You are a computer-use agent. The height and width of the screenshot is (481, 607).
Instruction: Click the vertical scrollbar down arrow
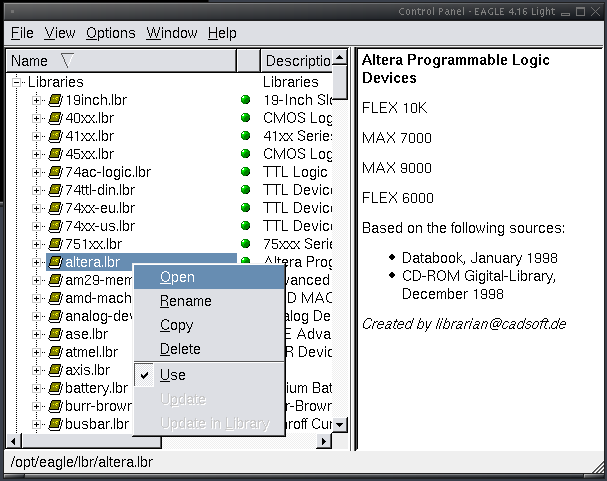(x=340, y=425)
